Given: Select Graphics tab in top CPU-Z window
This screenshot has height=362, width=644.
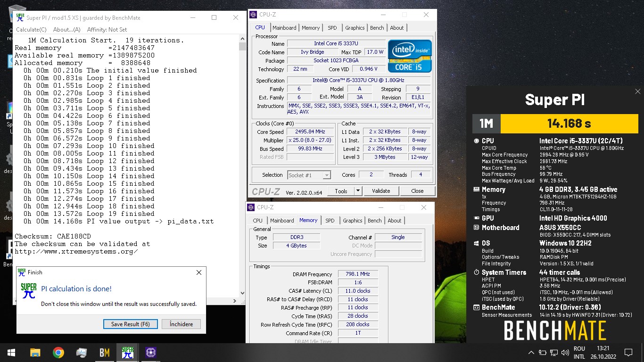Looking at the screenshot, I should click(355, 28).
